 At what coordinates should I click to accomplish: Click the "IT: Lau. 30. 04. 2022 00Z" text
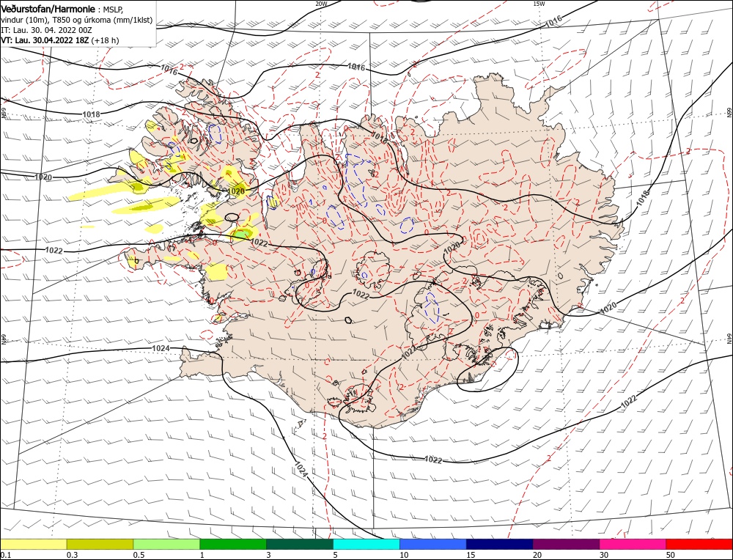click(46, 30)
